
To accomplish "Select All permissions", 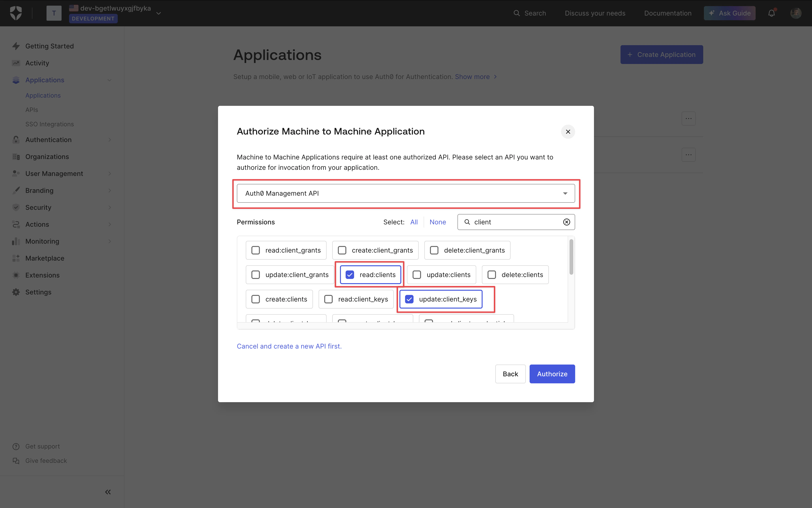I will 414,222.
